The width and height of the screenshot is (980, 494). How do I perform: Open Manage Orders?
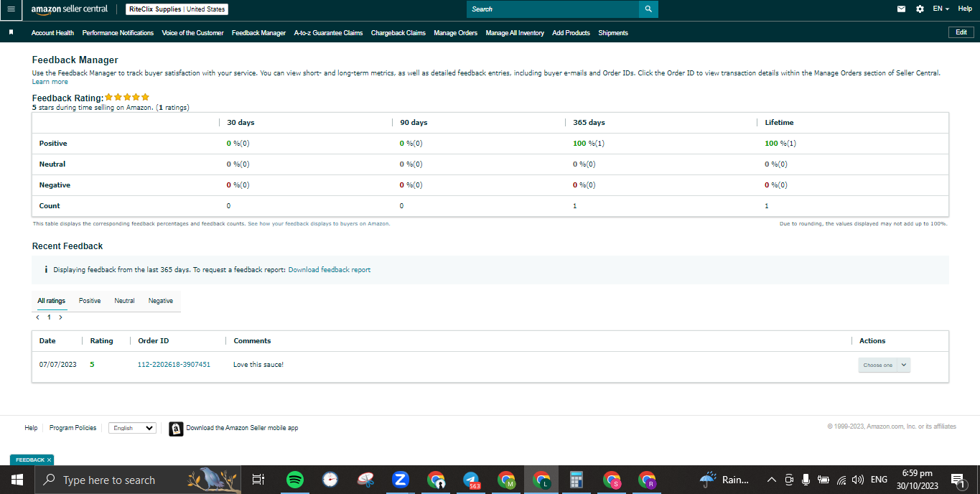point(455,33)
